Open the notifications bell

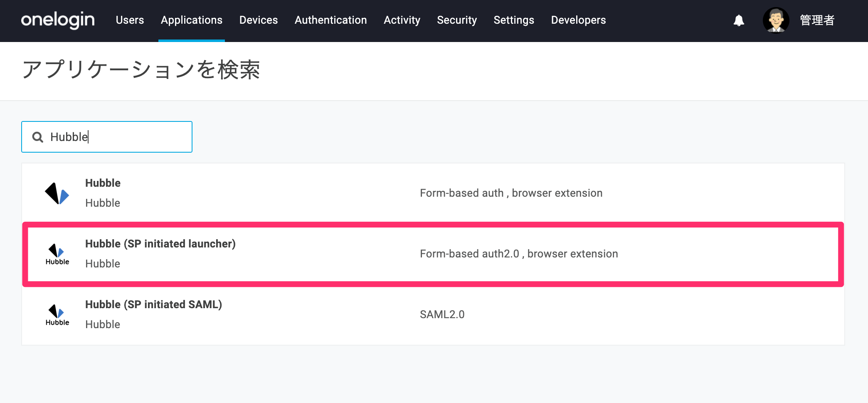click(739, 20)
